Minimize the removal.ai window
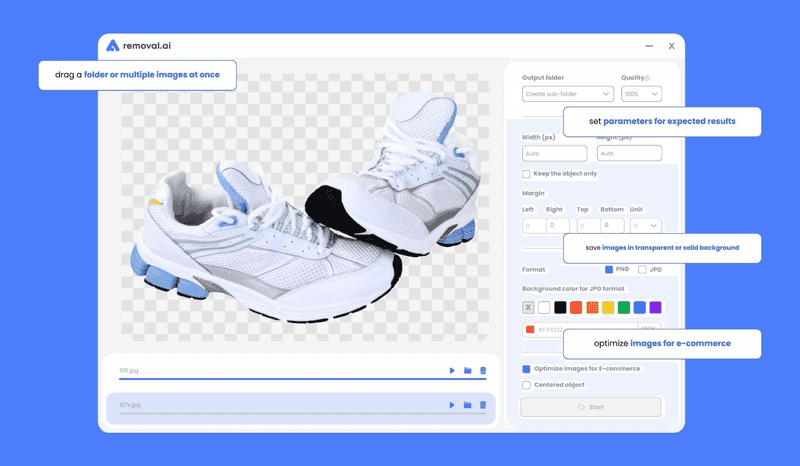This screenshot has width=800, height=466. click(x=649, y=46)
